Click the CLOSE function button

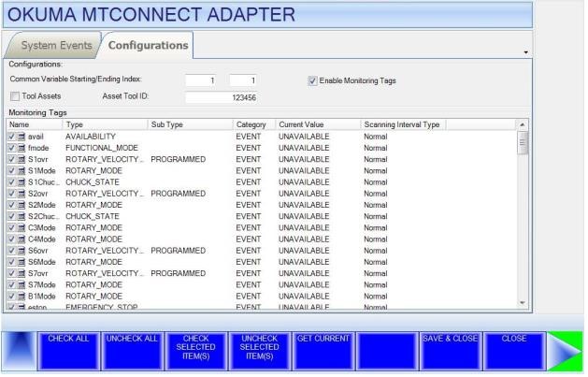[514, 352]
